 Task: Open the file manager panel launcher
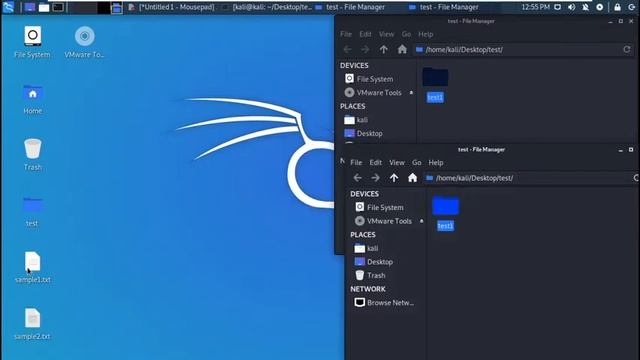point(44,7)
